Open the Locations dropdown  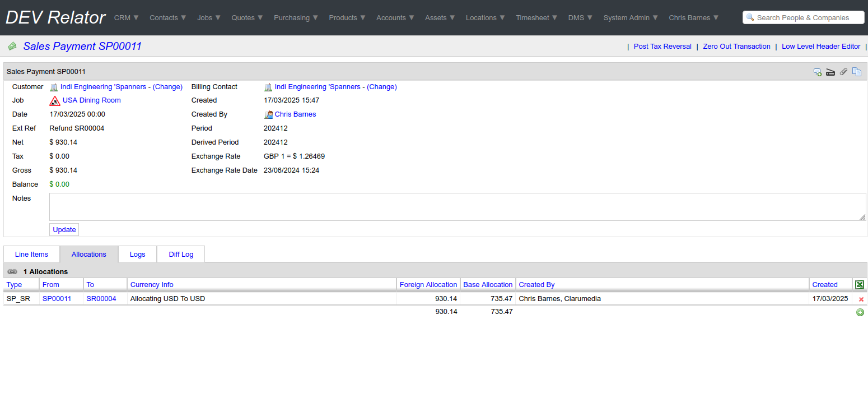click(486, 17)
